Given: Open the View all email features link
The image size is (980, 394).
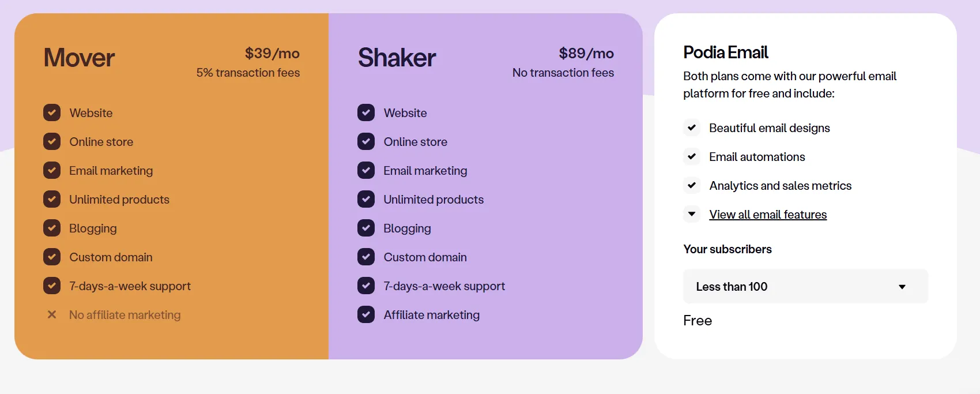Looking at the screenshot, I should [x=768, y=215].
